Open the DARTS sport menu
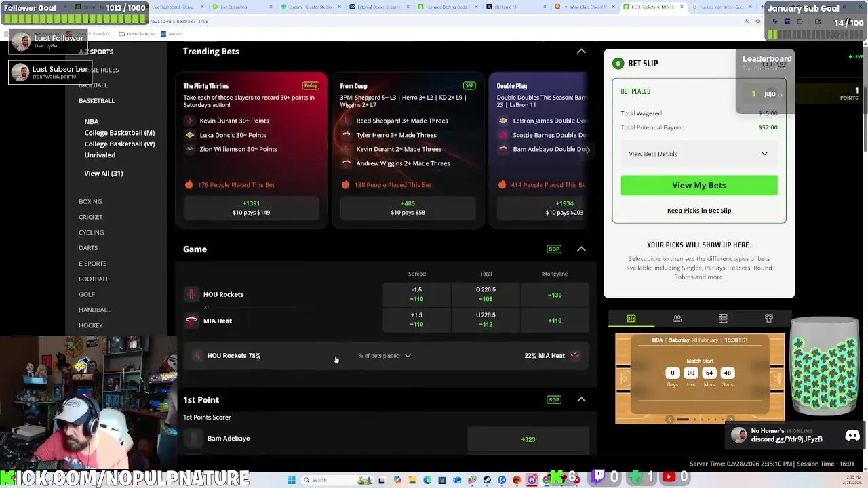This screenshot has height=488, width=868. tap(88, 248)
